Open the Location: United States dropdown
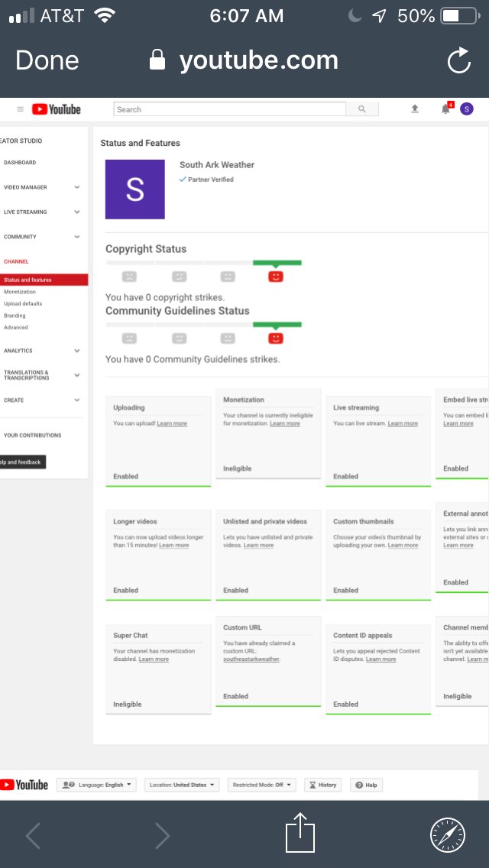Screen dimensions: 489x868 [x=182, y=785]
